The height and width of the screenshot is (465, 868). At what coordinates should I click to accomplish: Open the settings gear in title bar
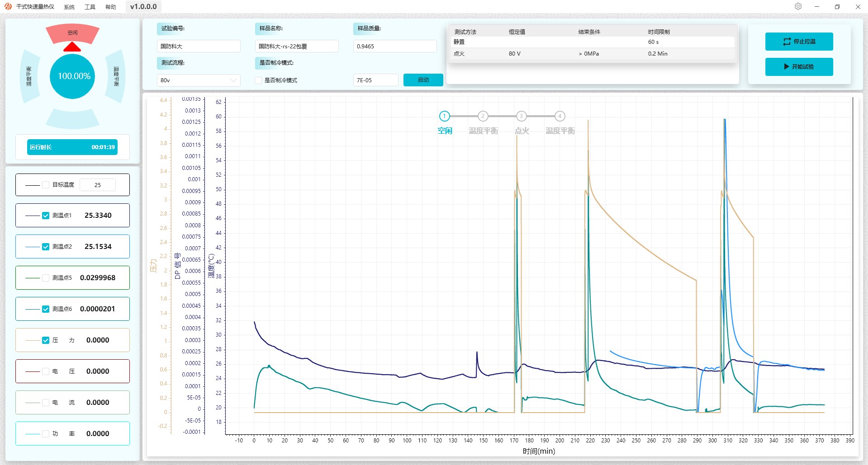point(798,6)
